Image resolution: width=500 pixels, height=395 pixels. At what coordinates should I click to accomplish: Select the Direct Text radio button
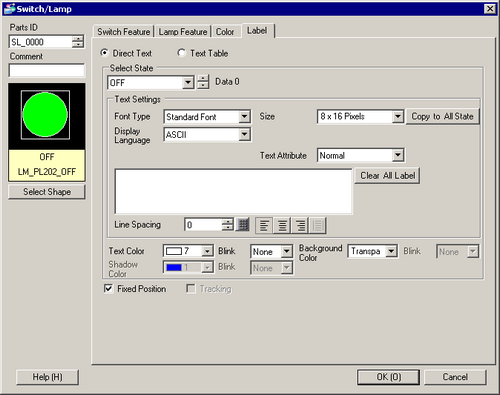tap(105, 53)
